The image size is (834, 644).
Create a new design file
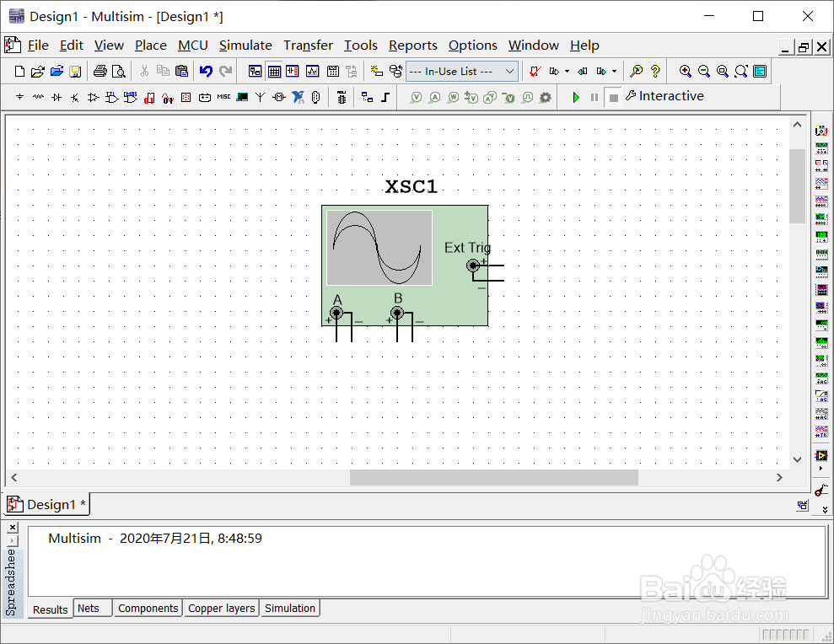tap(19, 72)
